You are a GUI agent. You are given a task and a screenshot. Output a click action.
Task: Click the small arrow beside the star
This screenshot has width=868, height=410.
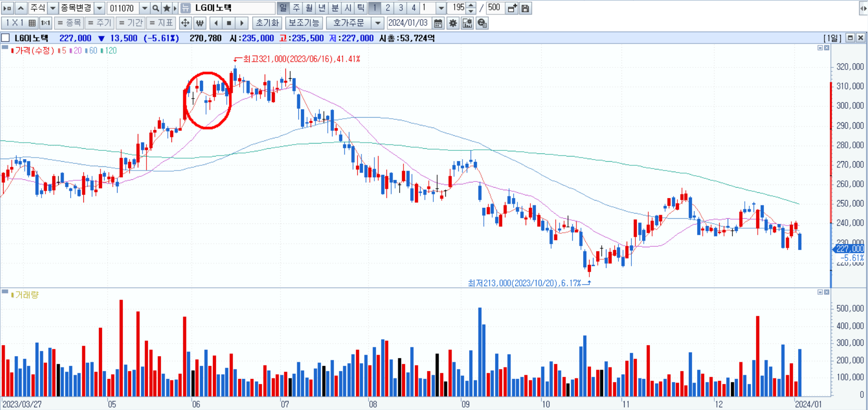[175, 8]
